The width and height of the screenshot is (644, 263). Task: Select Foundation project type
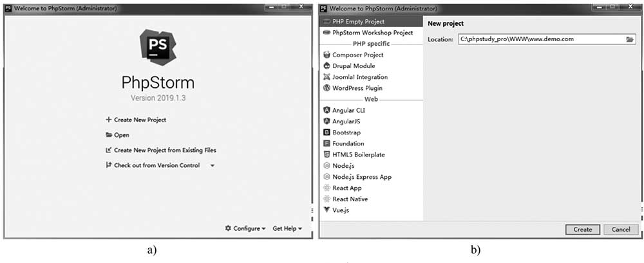[371, 143]
